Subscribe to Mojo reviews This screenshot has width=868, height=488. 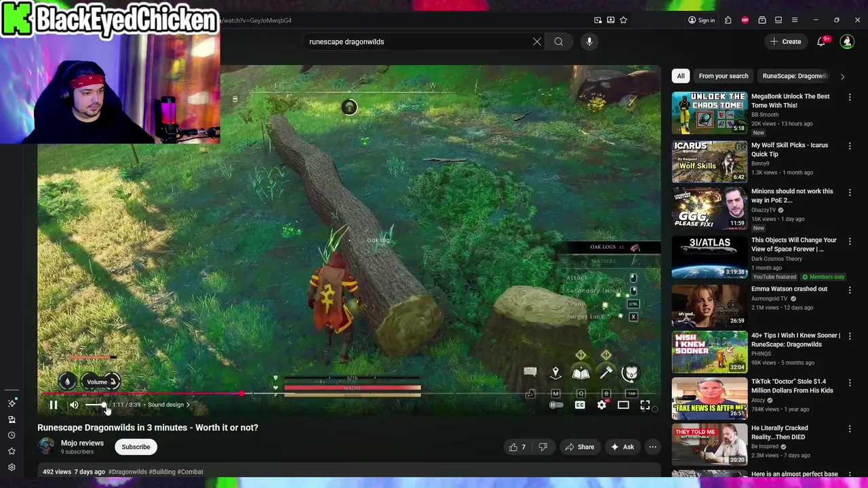pyautogui.click(x=136, y=447)
